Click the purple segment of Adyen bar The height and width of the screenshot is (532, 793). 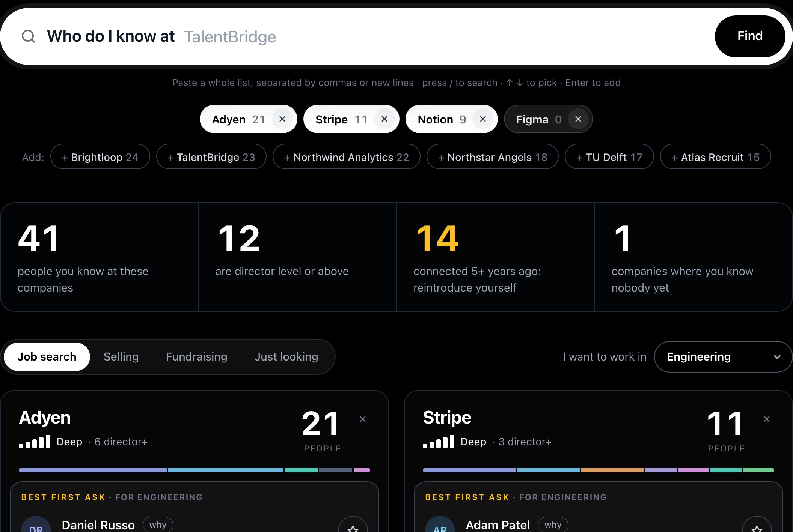pos(93,470)
